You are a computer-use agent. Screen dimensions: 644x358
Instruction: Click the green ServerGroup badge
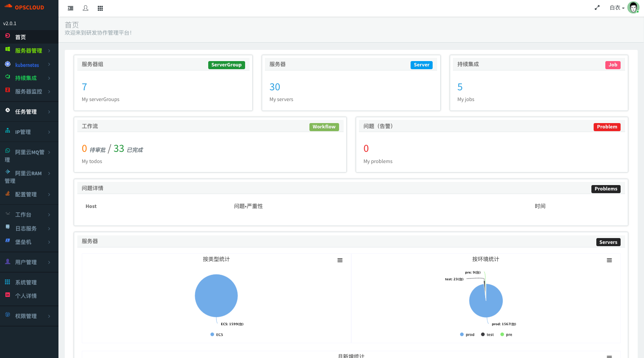click(227, 65)
